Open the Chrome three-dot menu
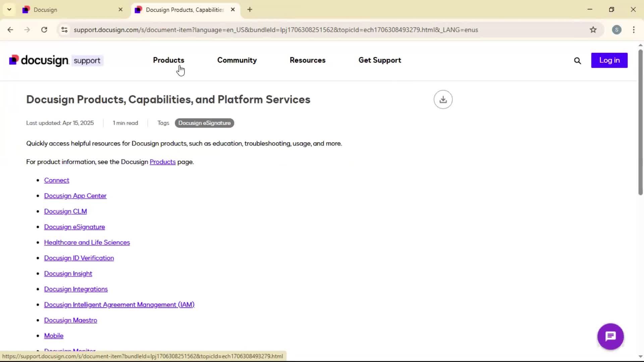 point(634,30)
